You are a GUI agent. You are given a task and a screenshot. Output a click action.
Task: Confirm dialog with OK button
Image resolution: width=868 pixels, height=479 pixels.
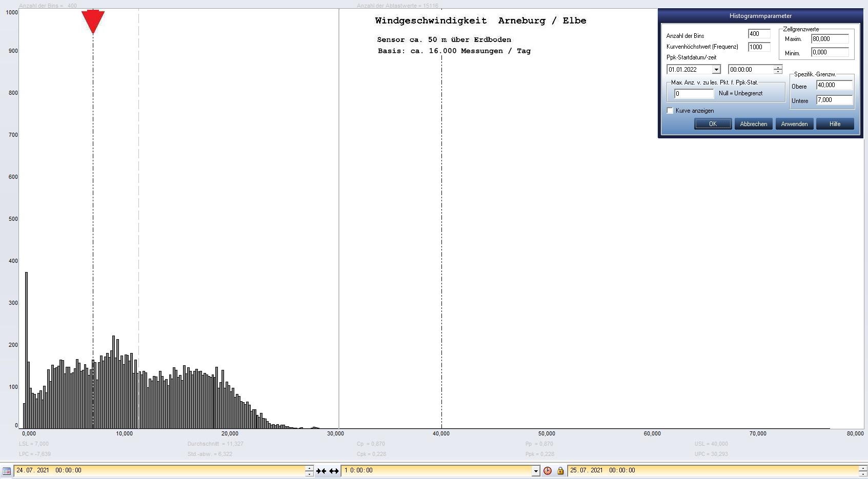click(x=713, y=124)
